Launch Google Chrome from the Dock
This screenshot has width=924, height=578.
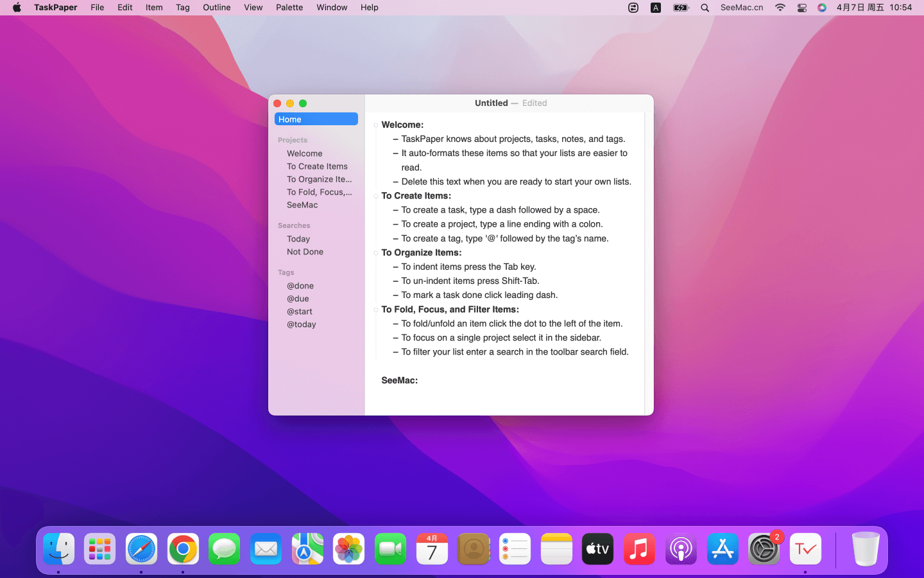coord(183,549)
